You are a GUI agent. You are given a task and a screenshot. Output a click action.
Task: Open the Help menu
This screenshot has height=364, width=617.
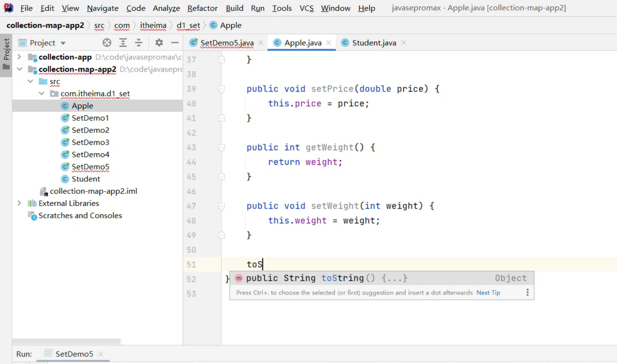coord(367,8)
